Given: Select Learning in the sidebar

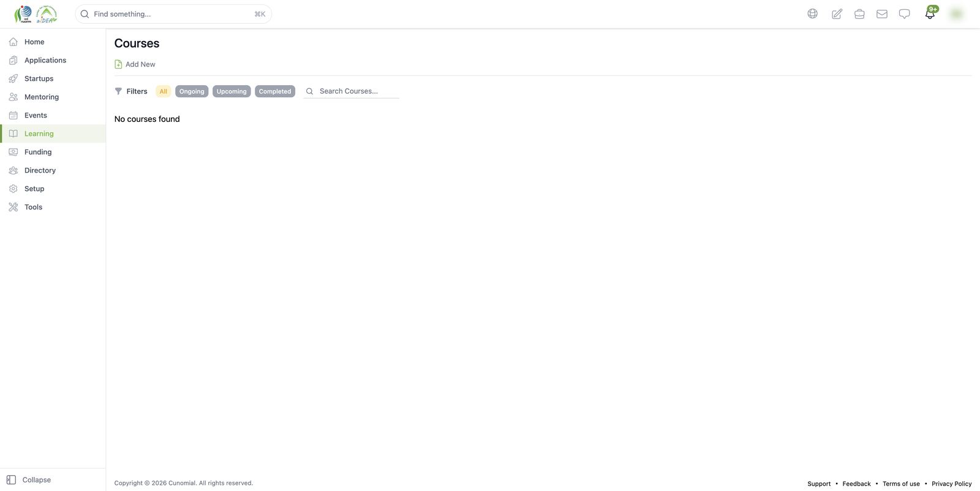Looking at the screenshot, I should tap(53, 133).
